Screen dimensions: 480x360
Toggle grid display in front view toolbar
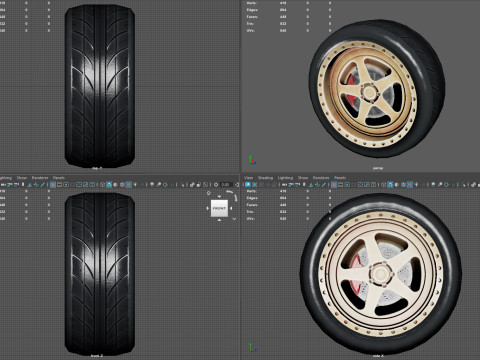[x=53, y=184]
